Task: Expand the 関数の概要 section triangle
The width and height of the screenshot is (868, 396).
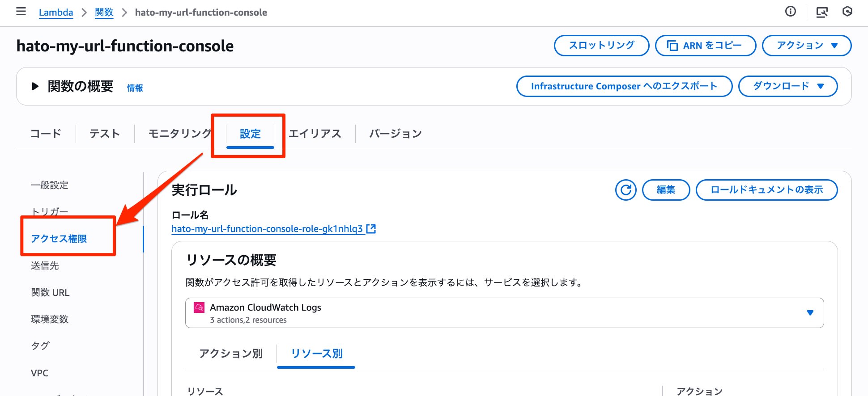Action: click(x=35, y=86)
